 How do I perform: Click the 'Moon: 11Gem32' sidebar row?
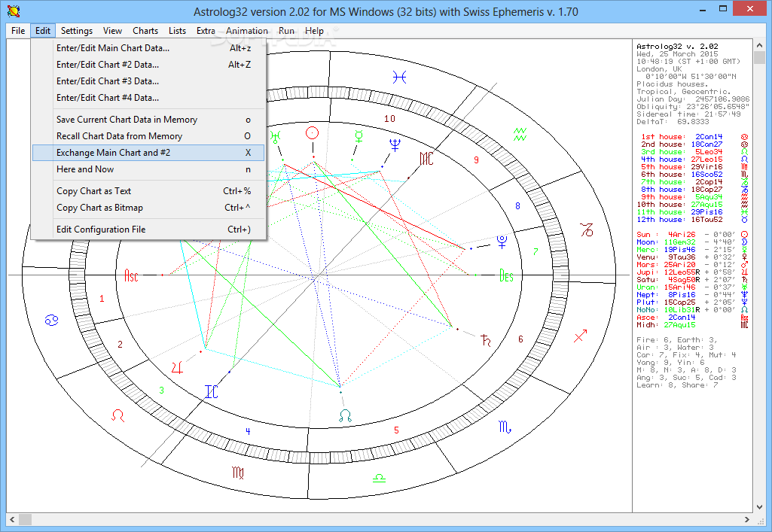(x=692, y=242)
